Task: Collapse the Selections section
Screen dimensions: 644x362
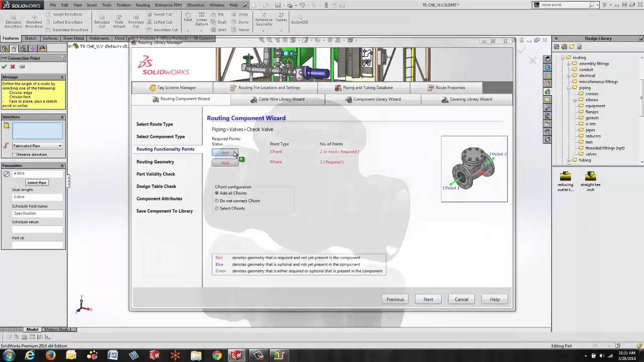Action: coord(62,117)
